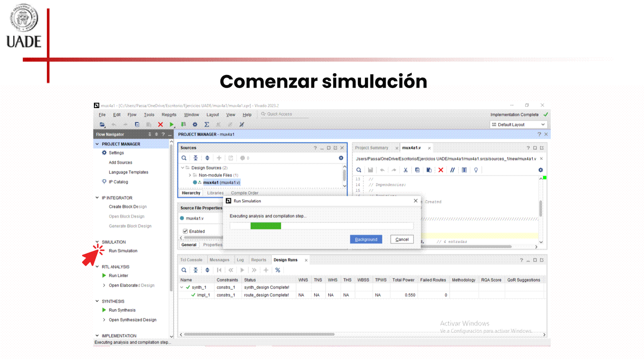Click the Cancel button in dialog
644x362 pixels.
coord(402,239)
